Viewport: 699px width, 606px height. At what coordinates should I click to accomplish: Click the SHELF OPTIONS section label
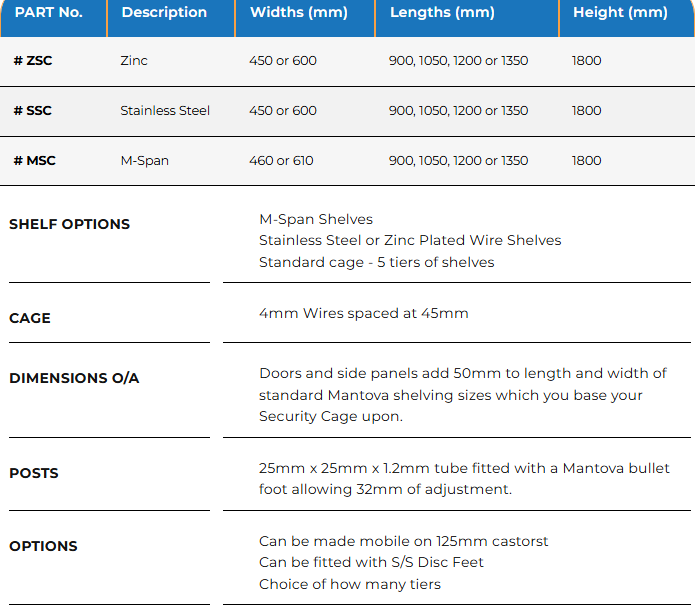[69, 224]
